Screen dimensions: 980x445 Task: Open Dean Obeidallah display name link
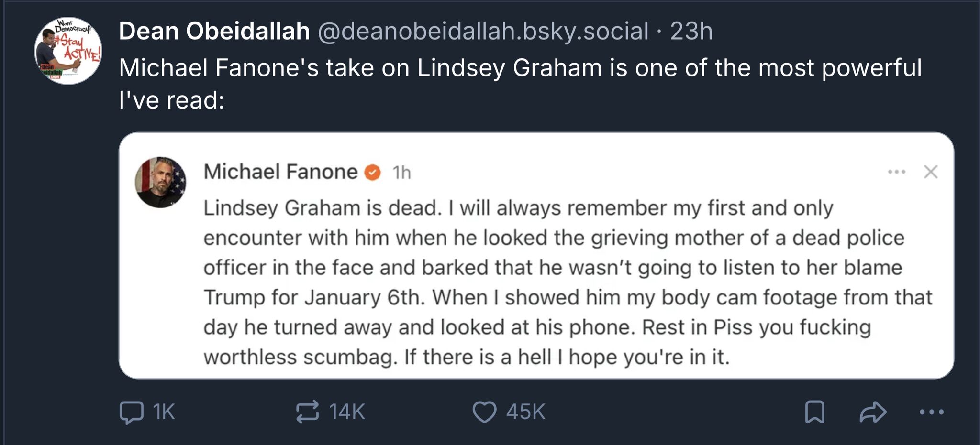214,31
